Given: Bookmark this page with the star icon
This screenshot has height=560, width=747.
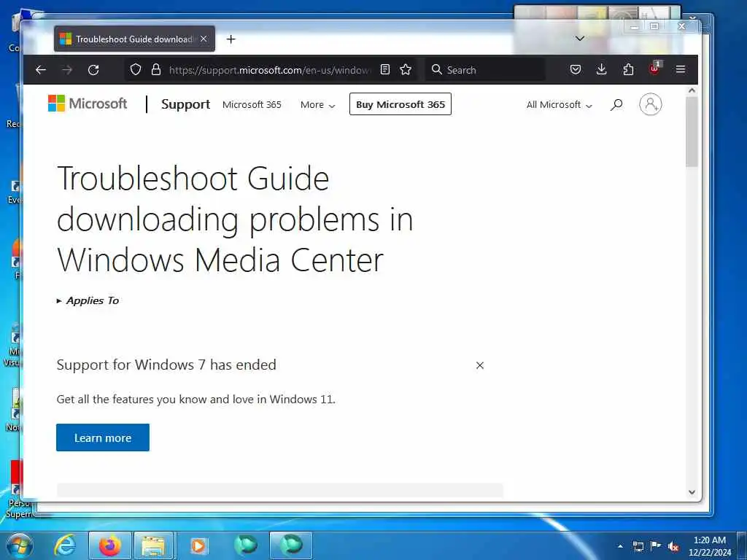Looking at the screenshot, I should [406, 70].
